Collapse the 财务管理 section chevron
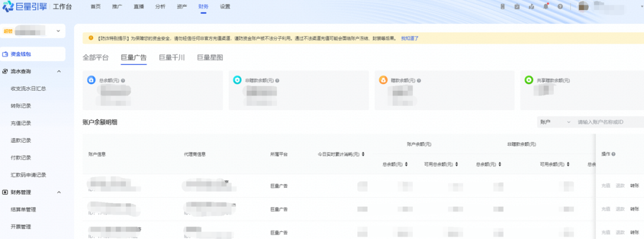644x239 pixels. coord(58,192)
